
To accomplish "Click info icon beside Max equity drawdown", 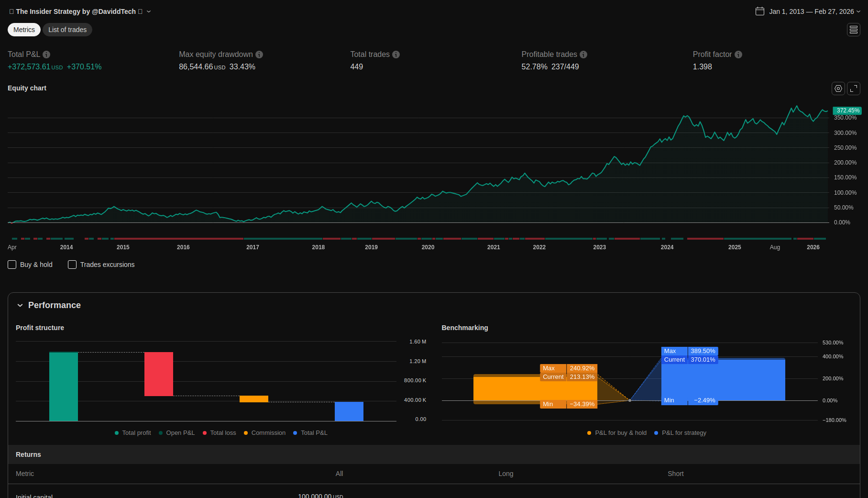I will click(x=259, y=55).
